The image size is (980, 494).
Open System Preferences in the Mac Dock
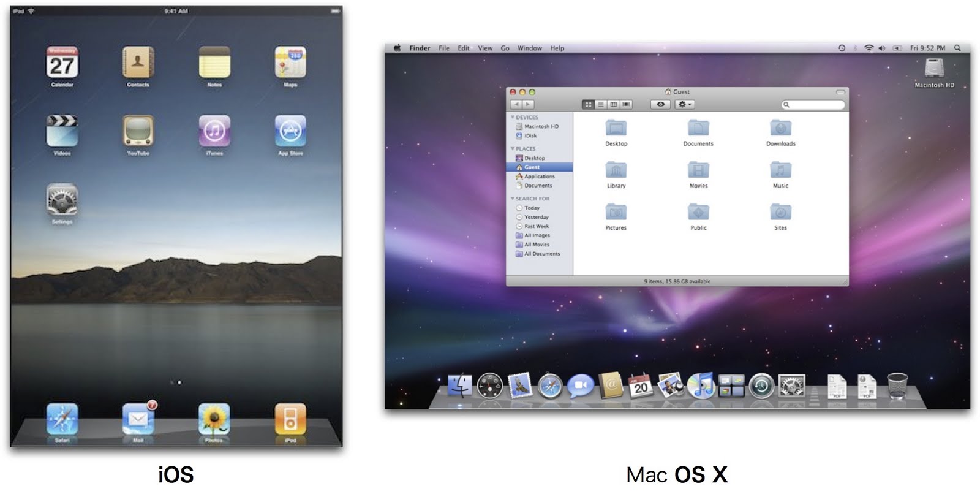point(791,386)
